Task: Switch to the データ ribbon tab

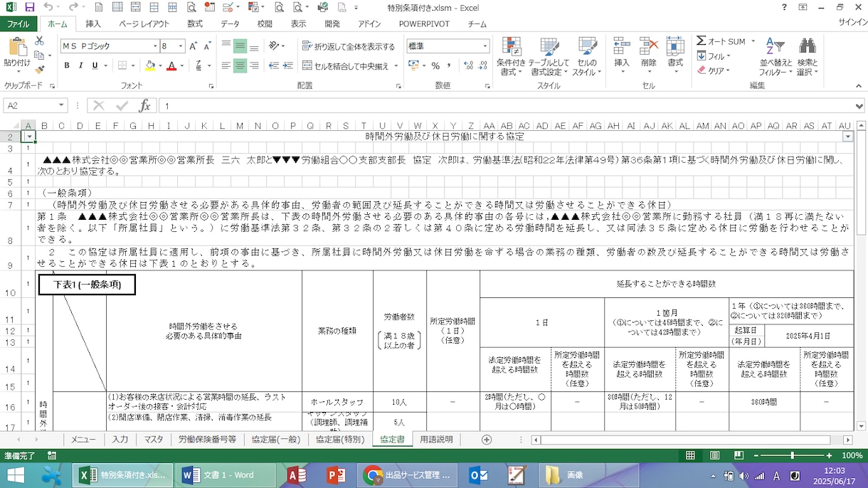Action: (x=230, y=23)
